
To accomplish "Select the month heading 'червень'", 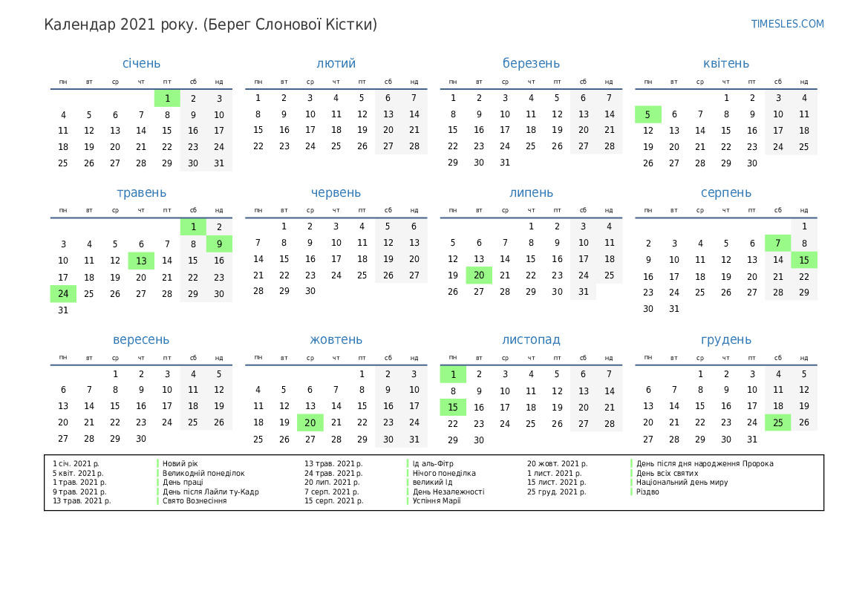I will [336, 192].
